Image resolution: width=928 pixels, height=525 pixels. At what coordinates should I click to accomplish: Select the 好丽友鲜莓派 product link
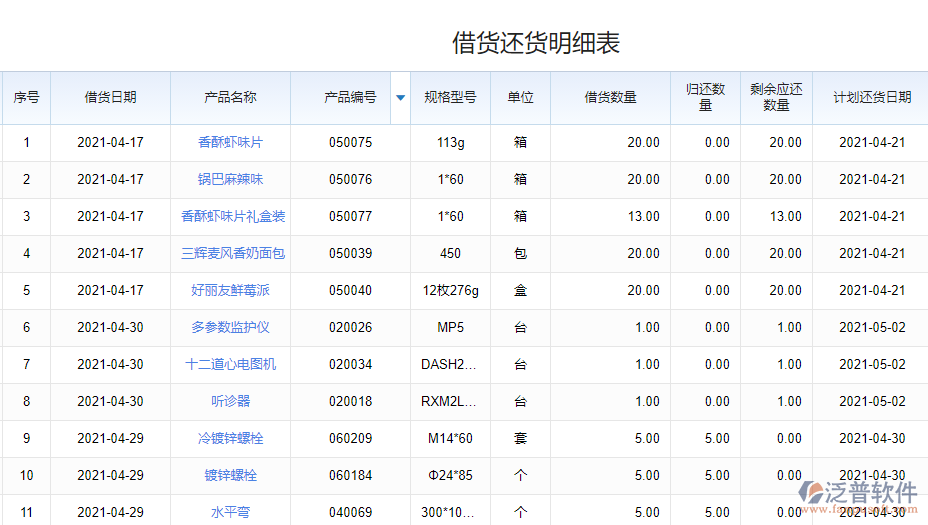pyautogui.click(x=230, y=291)
